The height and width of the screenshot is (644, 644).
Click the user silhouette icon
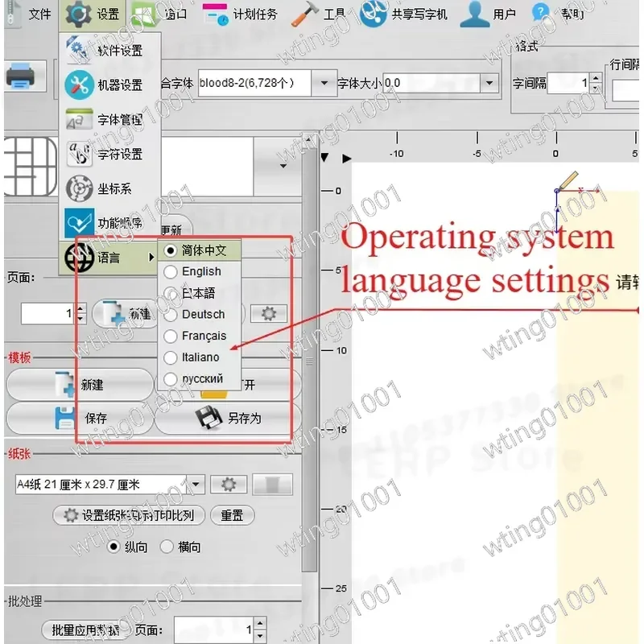pyautogui.click(x=475, y=14)
